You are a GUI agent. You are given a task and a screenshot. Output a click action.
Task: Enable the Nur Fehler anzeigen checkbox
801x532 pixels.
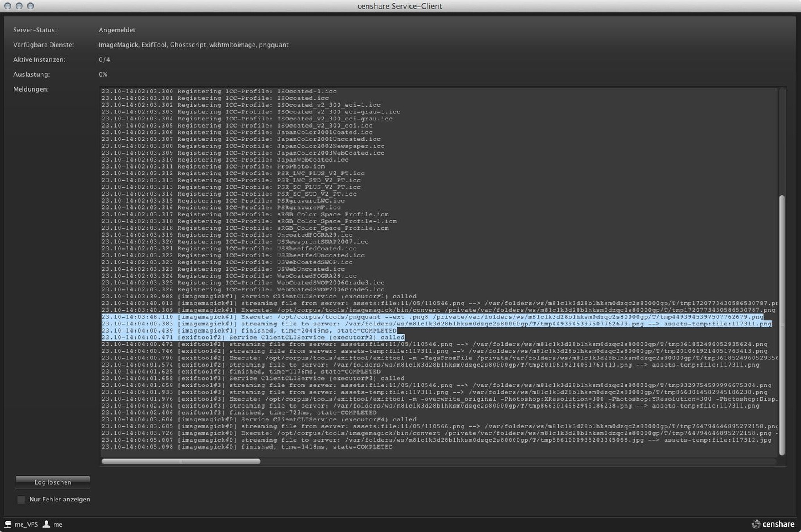click(x=21, y=500)
